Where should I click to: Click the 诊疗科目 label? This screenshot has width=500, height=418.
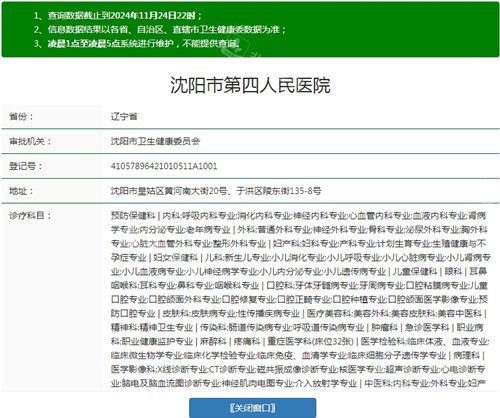click(30, 216)
